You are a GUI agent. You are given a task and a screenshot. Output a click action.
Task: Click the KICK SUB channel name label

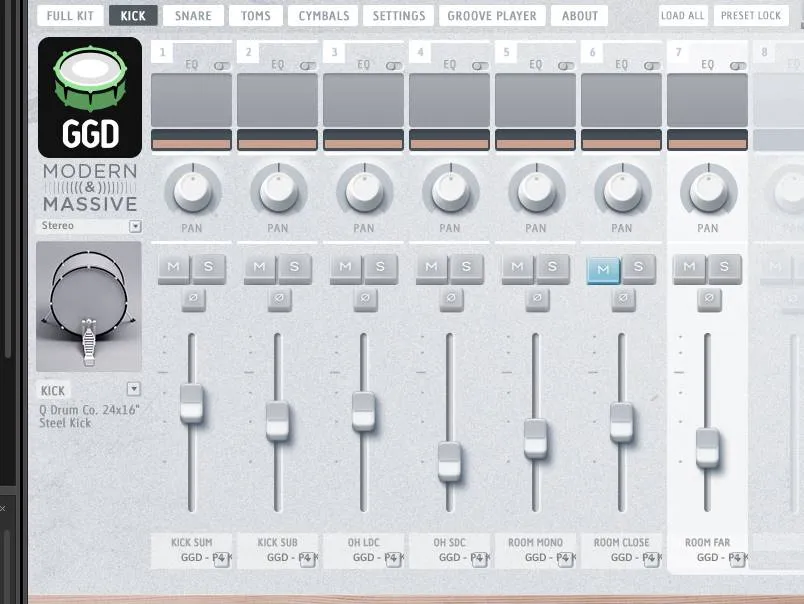click(277, 542)
